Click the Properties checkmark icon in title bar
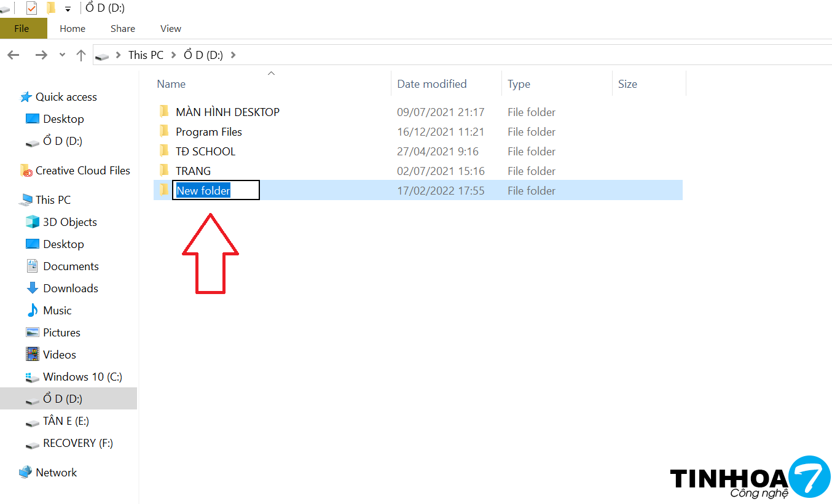832x504 pixels. click(x=31, y=9)
